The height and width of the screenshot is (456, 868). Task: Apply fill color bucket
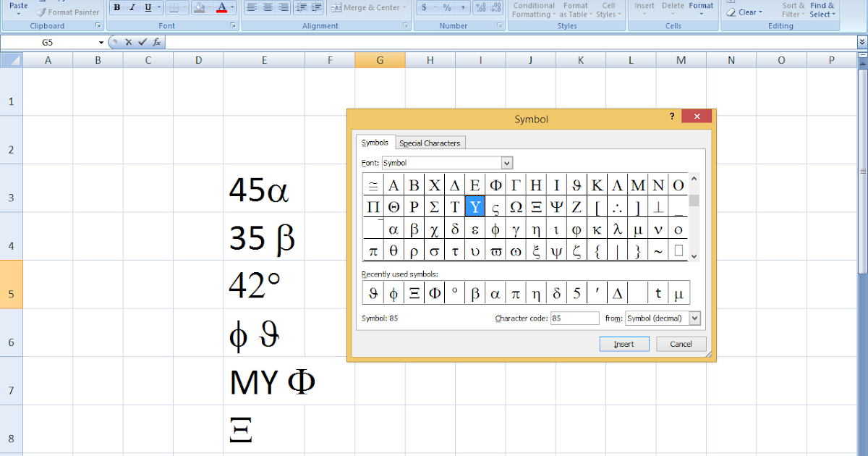(x=198, y=8)
